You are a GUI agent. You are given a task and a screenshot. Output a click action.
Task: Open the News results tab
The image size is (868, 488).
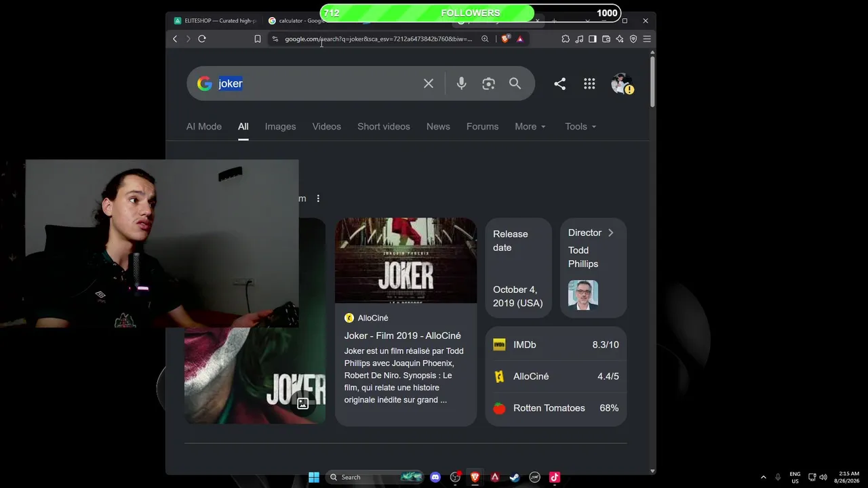coord(438,127)
